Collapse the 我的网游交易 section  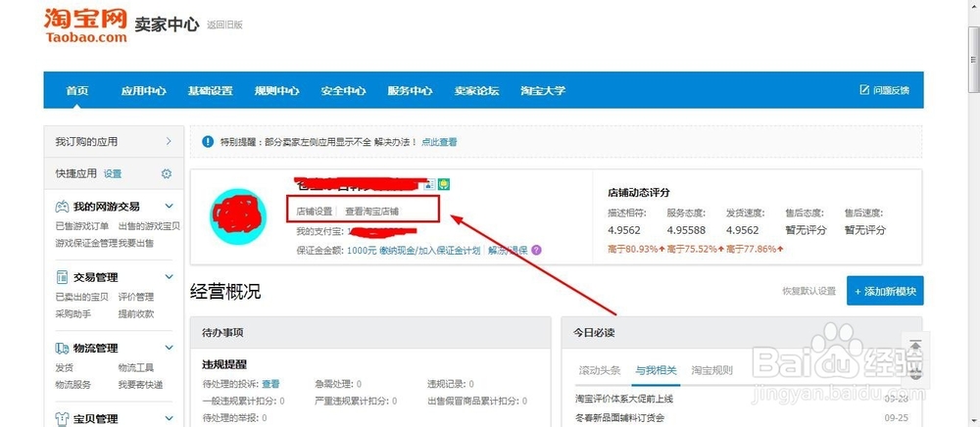click(x=169, y=206)
